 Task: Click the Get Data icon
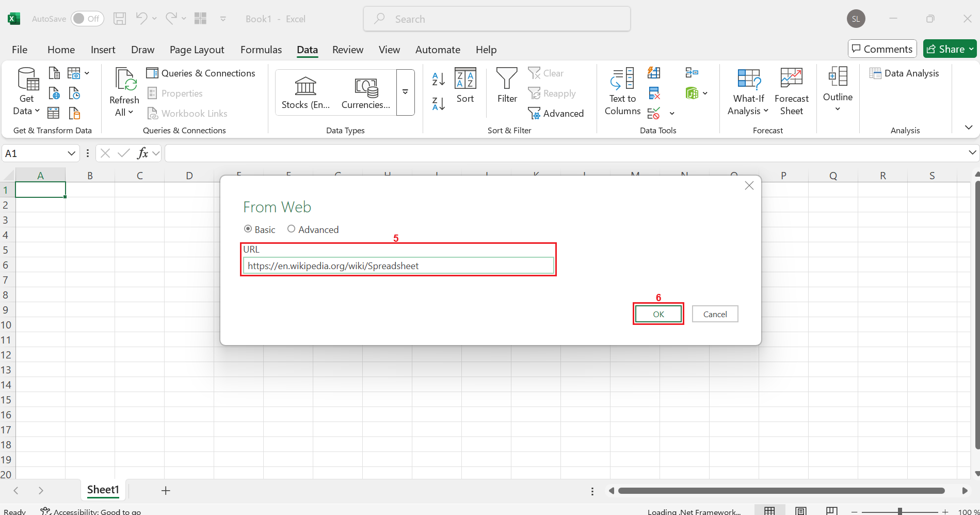tap(28, 79)
